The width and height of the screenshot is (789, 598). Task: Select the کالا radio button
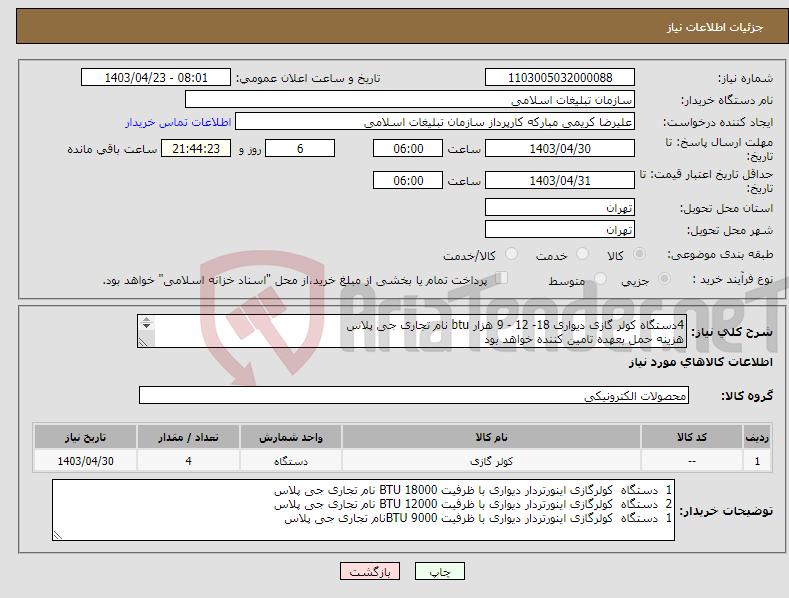click(x=640, y=254)
